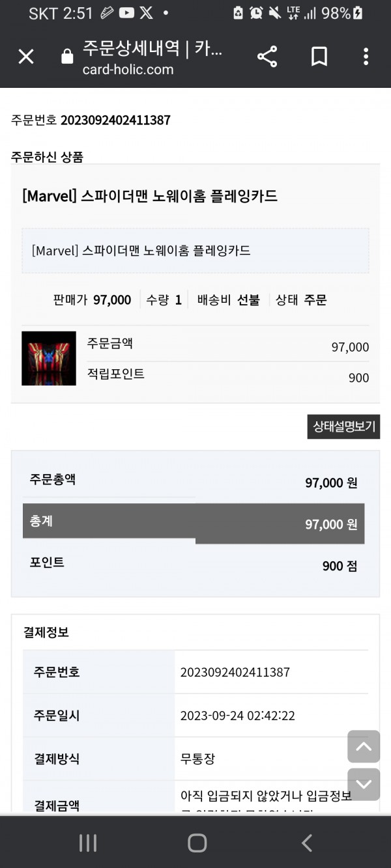Image resolution: width=391 pixels, height=868 pixels.
Task: Tap the site security lock icon
Action: (67, 57)
